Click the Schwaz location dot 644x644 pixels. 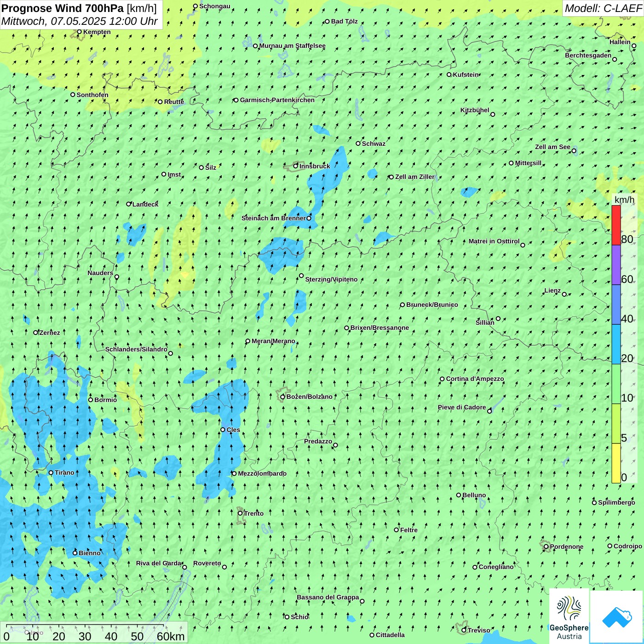358,144
